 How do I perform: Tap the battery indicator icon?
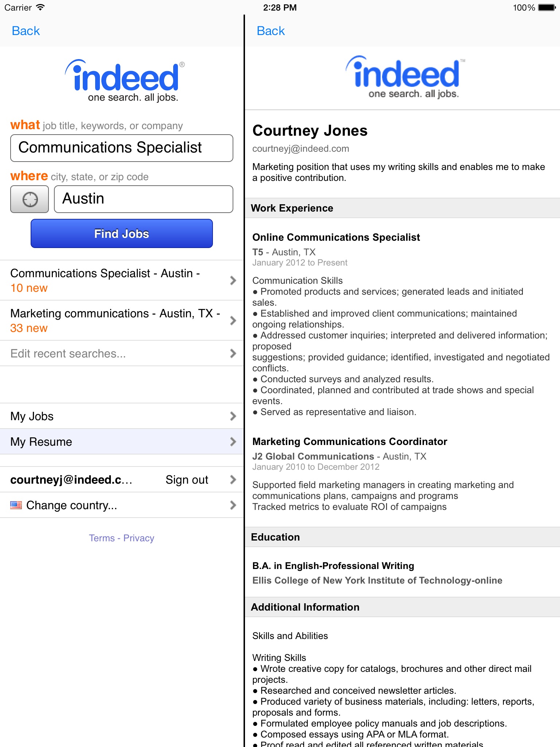coord(547,7)
